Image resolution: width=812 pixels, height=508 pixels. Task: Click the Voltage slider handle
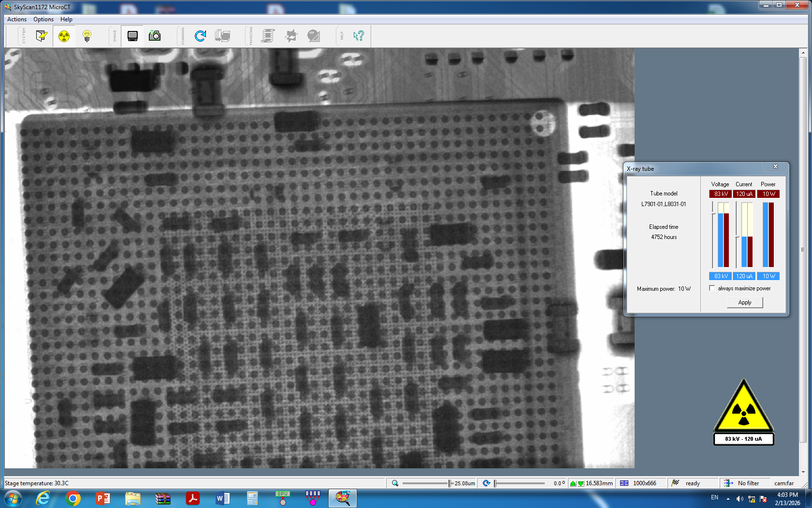[713, 213]
